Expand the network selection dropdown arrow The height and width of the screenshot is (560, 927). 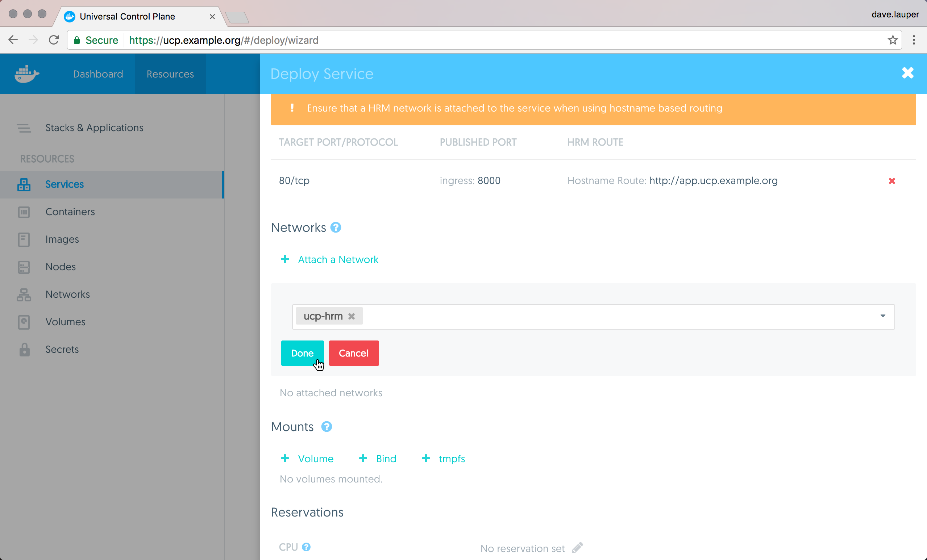click(882, 316)
